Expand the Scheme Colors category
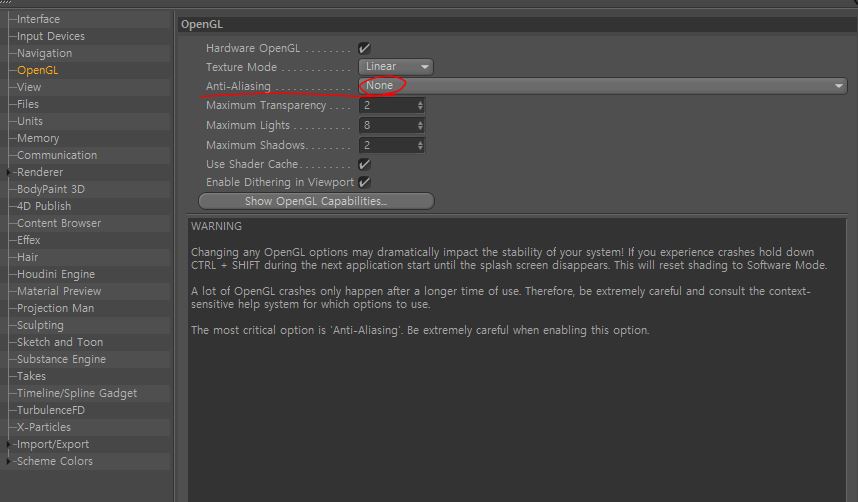Viewport: 858px width, 502px height. tap(10, 461)
